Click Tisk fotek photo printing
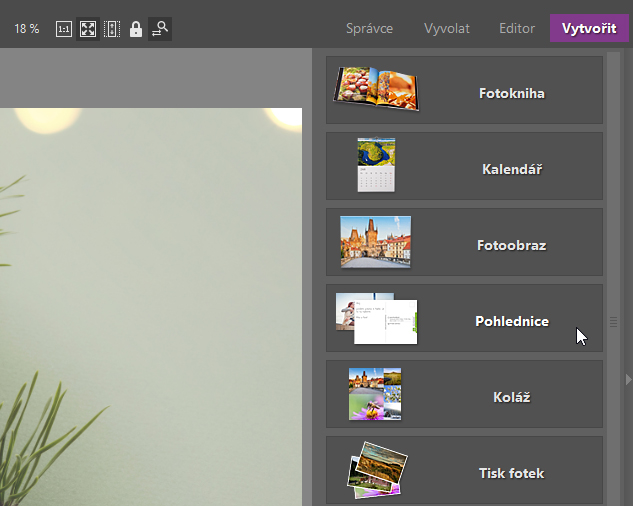This screenshot has width=633, height=506. click(464, 470)
